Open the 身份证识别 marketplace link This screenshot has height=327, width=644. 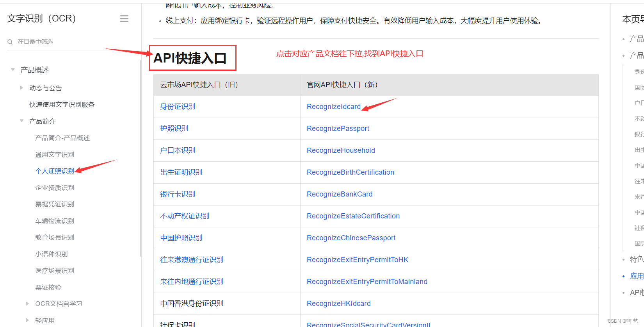(178, 107)
